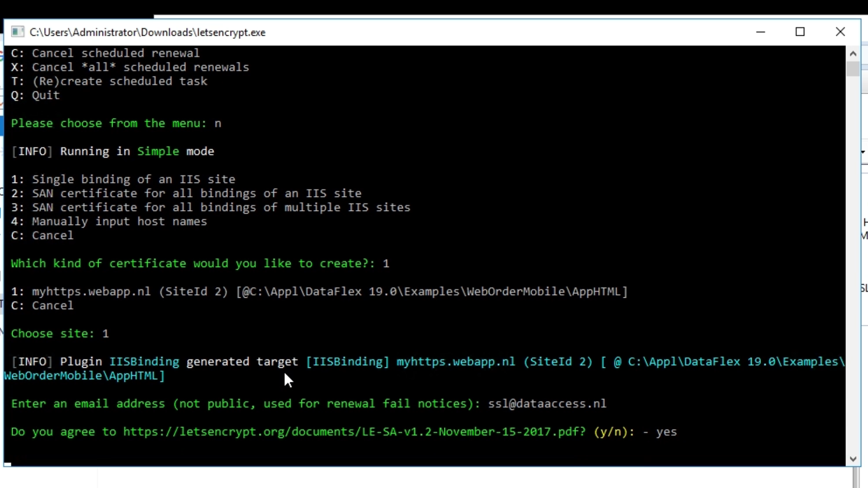This screenshot has height=488, width=868.
Task: Maximize the letsencrypt console window
Action: 800,32
